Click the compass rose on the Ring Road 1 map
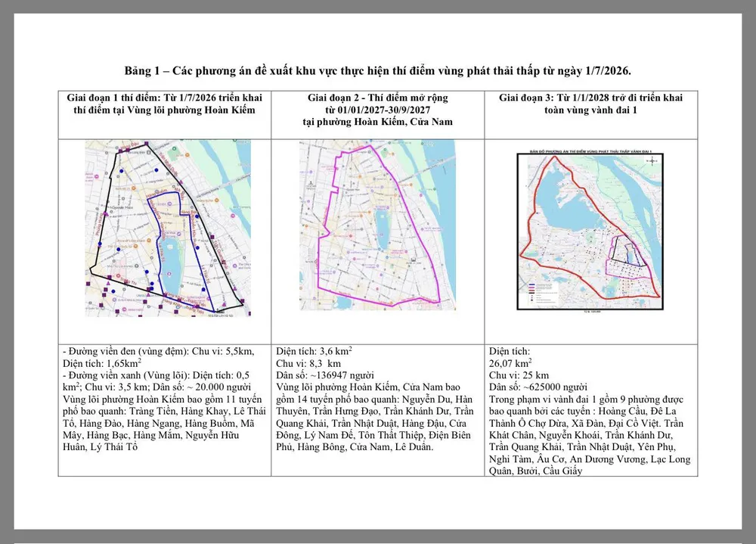The height and width of the screenshot is (544, 756). pyautogui.click(x=652, y=160)
